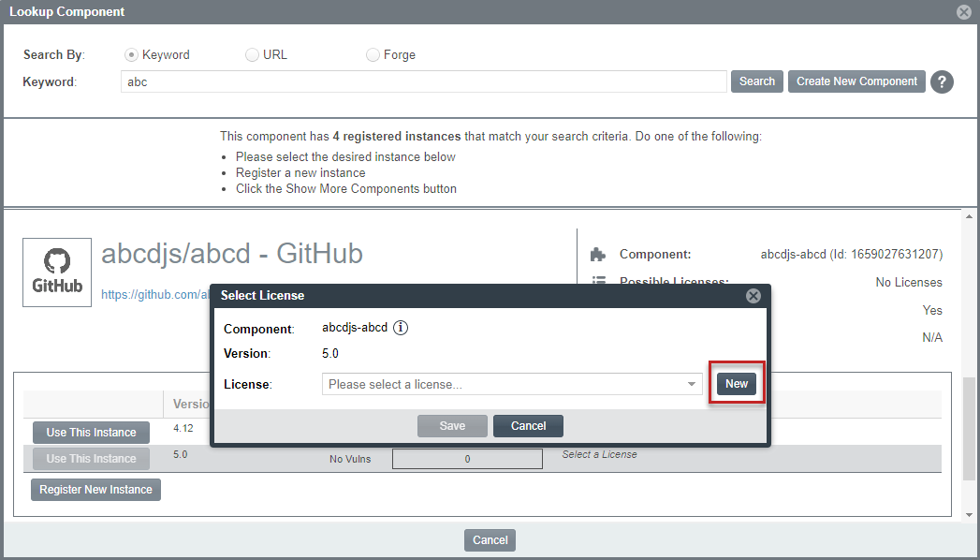Open the License dropdown list
980x560 pixels.
click(504, 384)
